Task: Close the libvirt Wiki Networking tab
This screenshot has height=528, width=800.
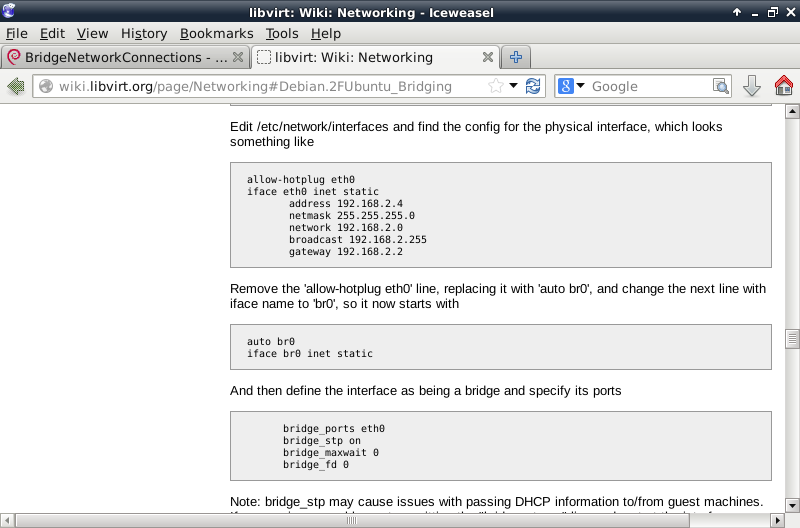Action: pos(488,57)
